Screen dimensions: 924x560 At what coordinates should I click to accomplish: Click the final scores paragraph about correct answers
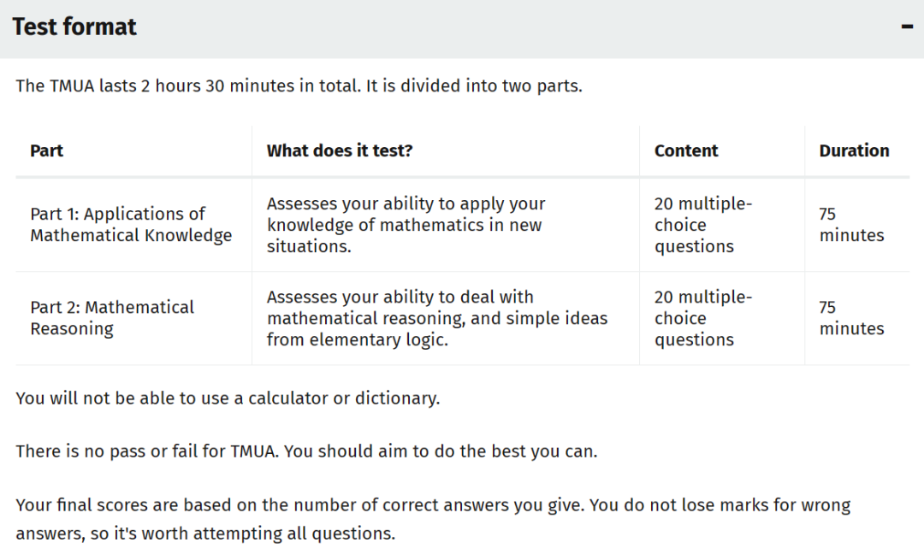point(433,519)
